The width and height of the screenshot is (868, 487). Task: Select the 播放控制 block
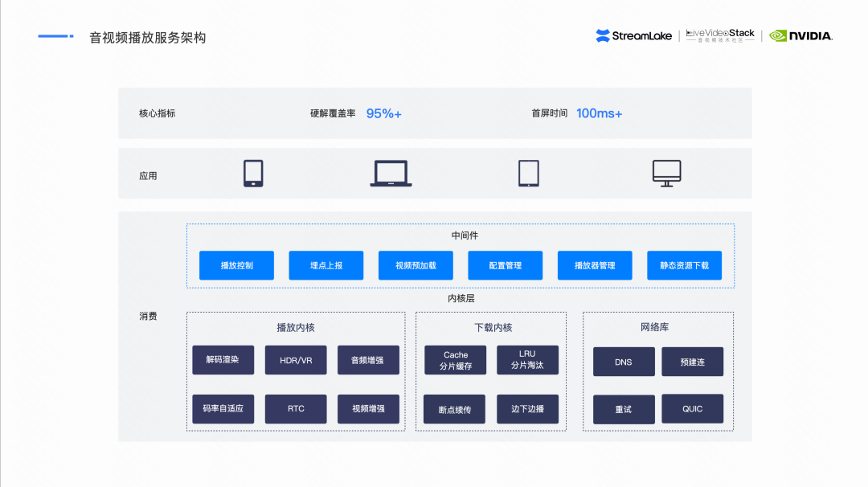coord(236,265)
